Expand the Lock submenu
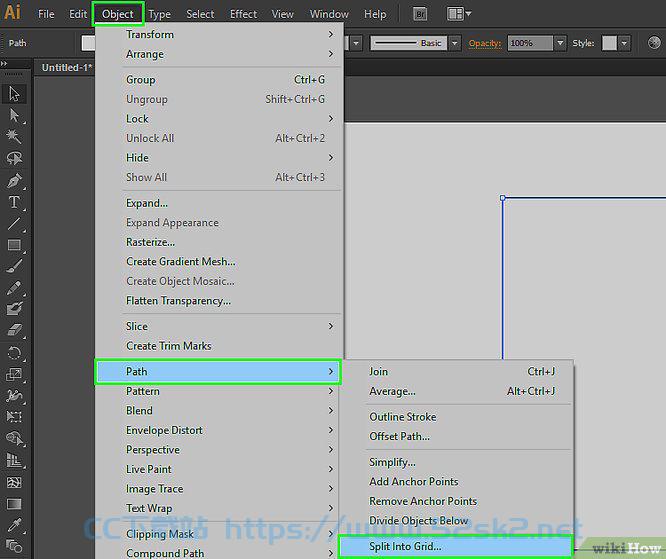 click(219, 119)
